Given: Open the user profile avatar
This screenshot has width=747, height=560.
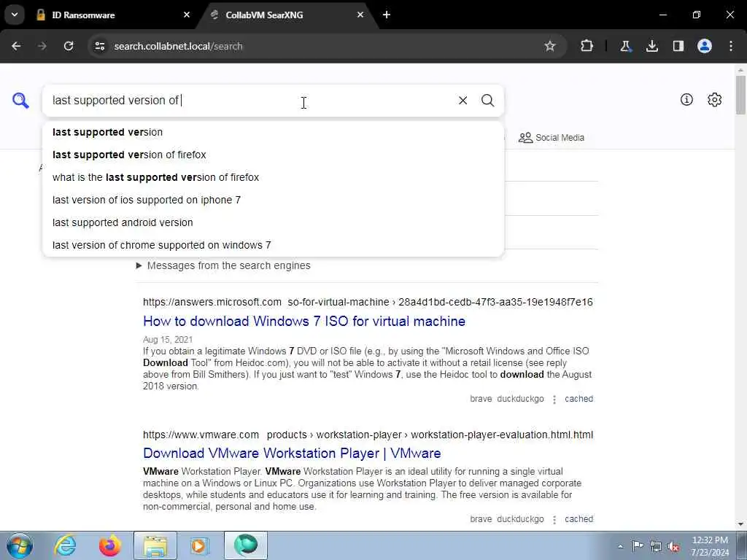Looking at the screenshot, I should point(705,46).
